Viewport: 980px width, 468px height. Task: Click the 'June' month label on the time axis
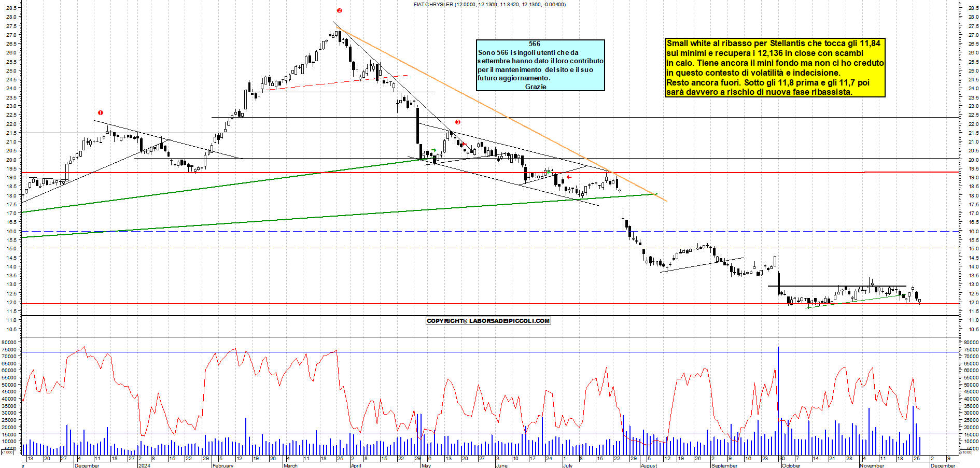[501, 465]
